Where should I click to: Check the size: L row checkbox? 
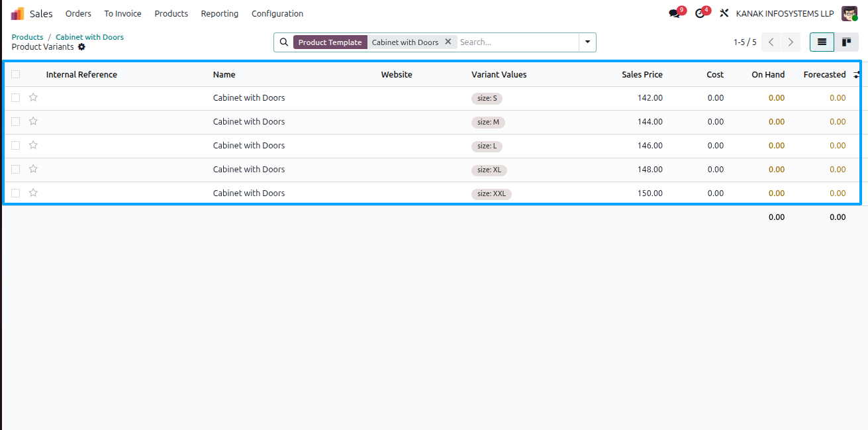tap(15, 145)
